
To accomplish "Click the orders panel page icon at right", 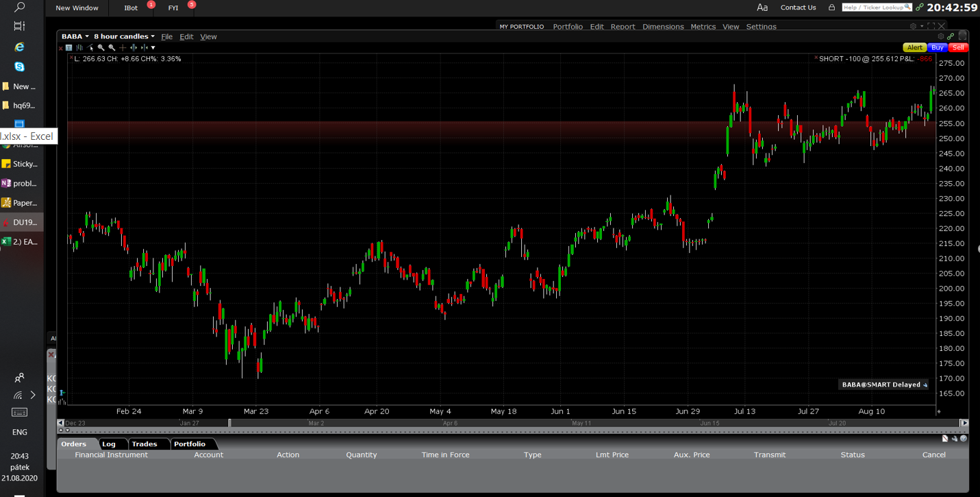I will click(x=945, y=439).
